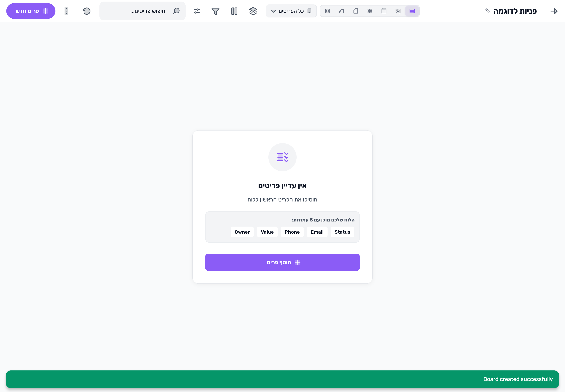The image size is (565, 392).
Task: Open the sliders settings icon
Action: (197, 11)
